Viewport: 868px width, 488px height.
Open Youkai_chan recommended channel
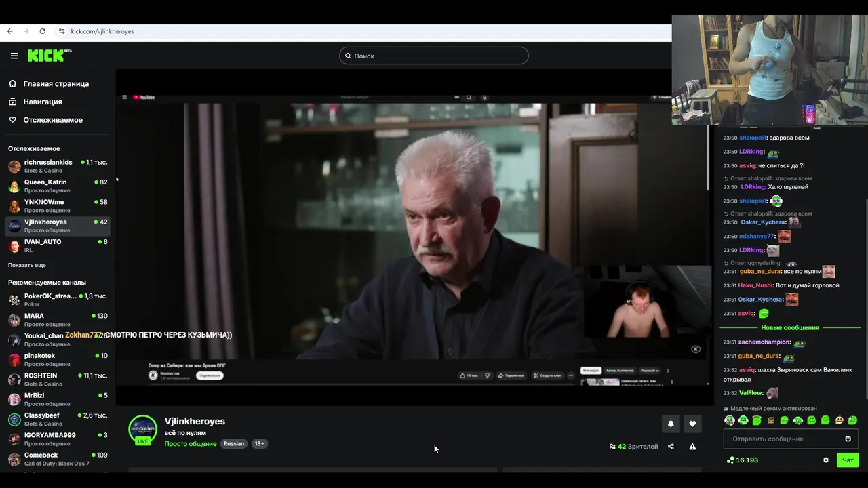[x=58, y=339]
